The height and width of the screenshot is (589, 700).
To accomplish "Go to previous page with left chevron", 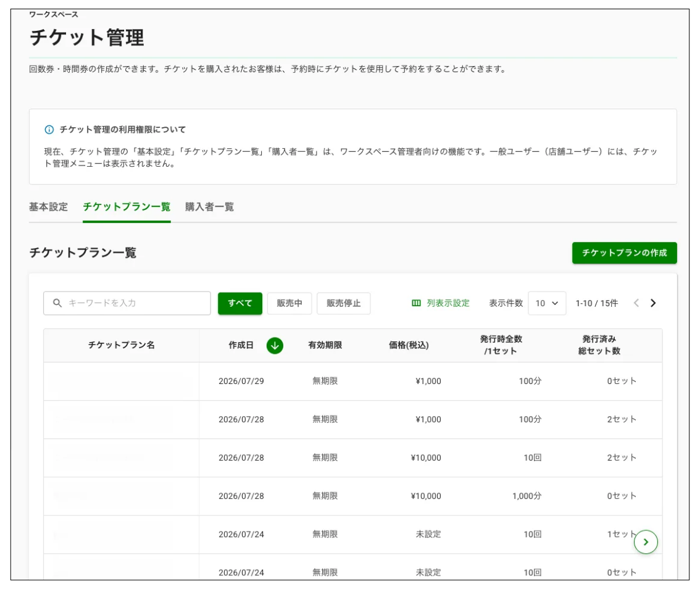I will click(636, 303).
